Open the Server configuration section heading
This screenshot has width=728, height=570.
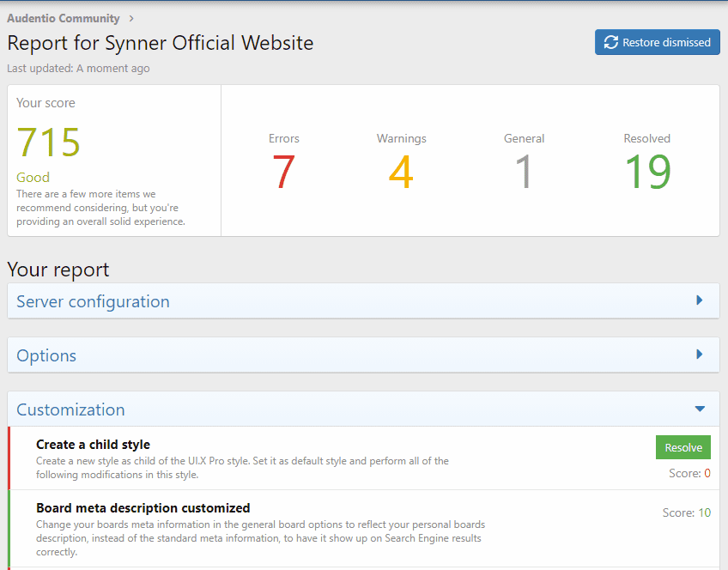[93, 301]
